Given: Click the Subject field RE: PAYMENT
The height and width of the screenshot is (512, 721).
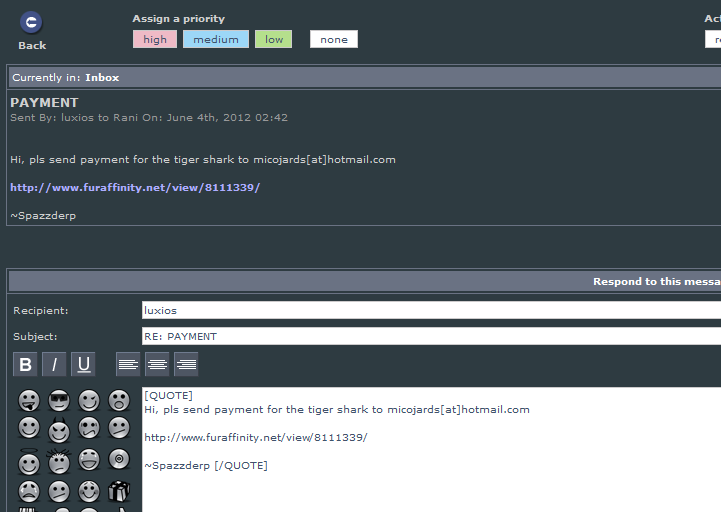Looking at the screenshot, I should coord(430,336).
